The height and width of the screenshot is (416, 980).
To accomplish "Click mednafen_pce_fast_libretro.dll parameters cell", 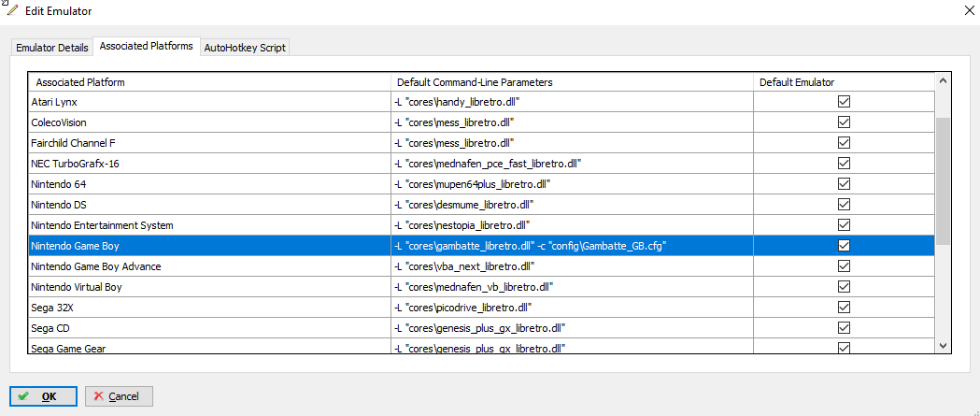I will (x=572, y=164).
